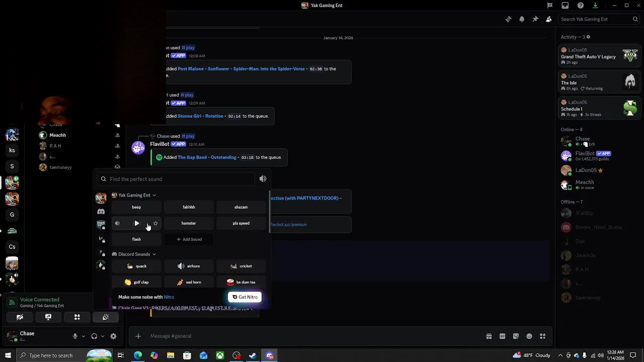Start screen share in voice panel
This screenshot has height=362, width=644.
(48, 317)
